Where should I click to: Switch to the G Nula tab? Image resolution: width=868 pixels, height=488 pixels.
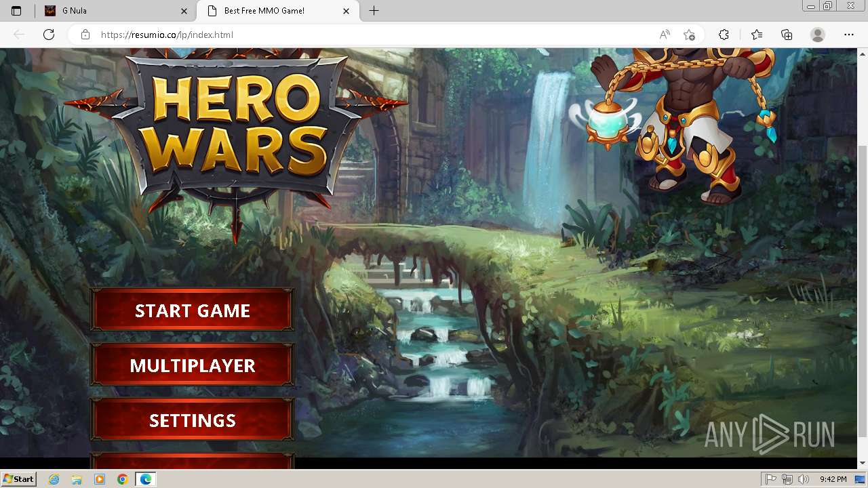(x=115, y=11)
